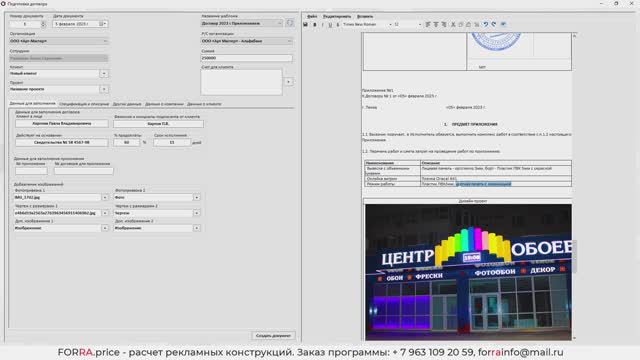Image resolution: width=640 pixels, height=360 pixels.
Task: Open the Times New Roman font dropdown
Action: pyautogui.click(x=367, y=24)
